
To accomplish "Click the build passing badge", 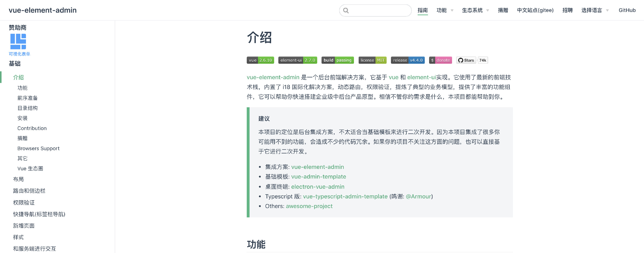I will (x=337, y=60).
